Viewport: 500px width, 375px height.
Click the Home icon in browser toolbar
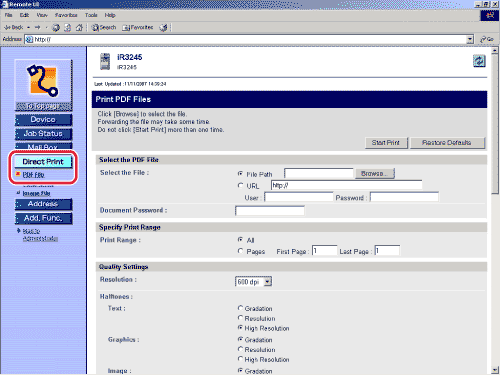pos(79,28)
